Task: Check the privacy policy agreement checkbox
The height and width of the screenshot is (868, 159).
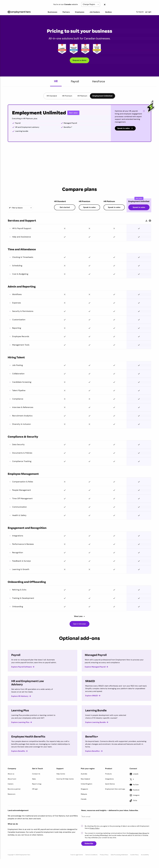Action: [x=82, y=826]
